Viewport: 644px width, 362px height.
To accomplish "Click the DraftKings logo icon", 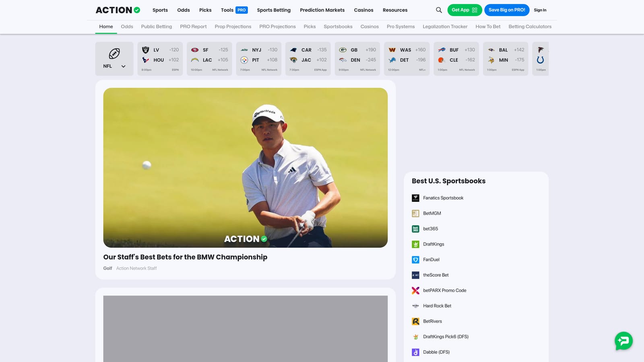I will (415, 244).
